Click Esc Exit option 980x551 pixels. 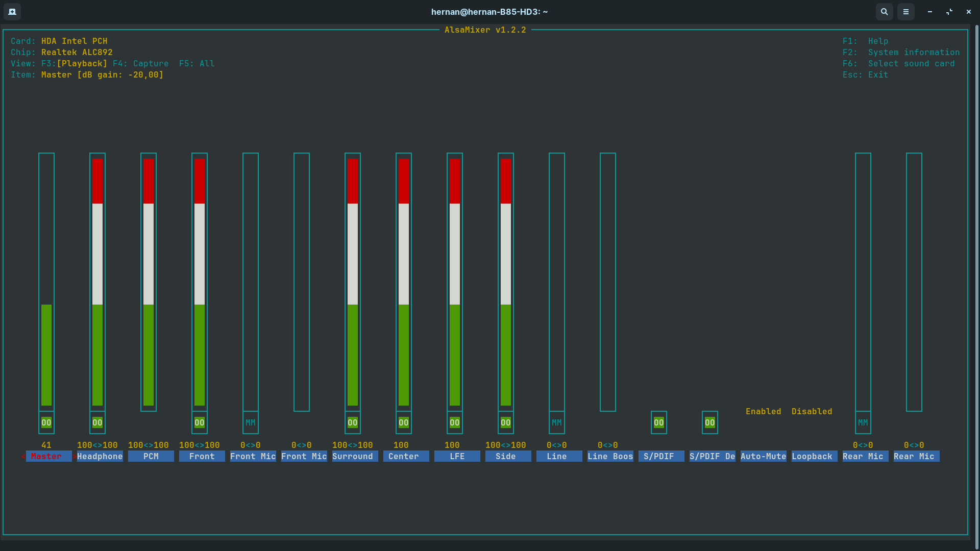coord(866,74)
